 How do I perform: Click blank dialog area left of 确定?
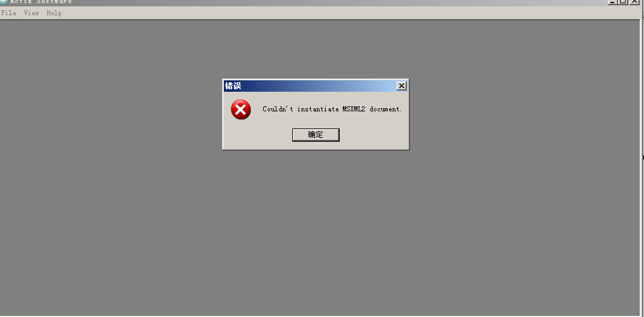coord(258,135)
